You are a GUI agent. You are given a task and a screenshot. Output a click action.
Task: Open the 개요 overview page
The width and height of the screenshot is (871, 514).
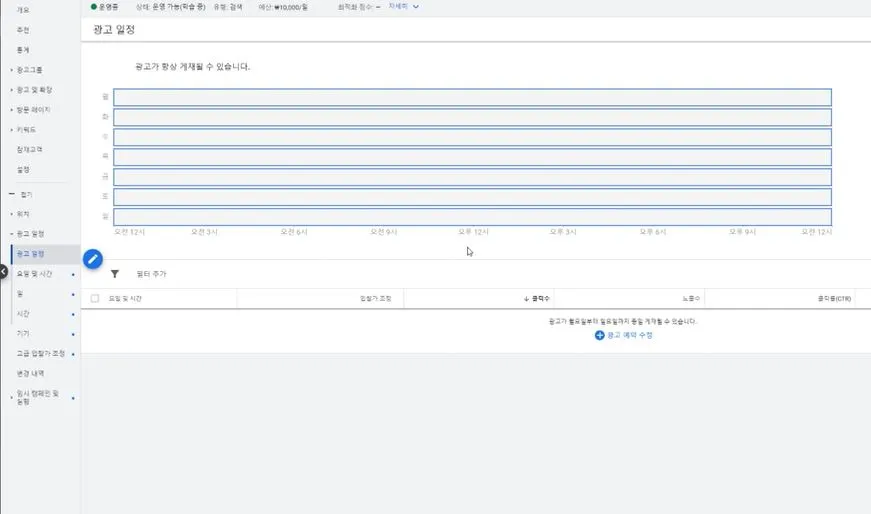pyautogui.click(x=23, y=10)
